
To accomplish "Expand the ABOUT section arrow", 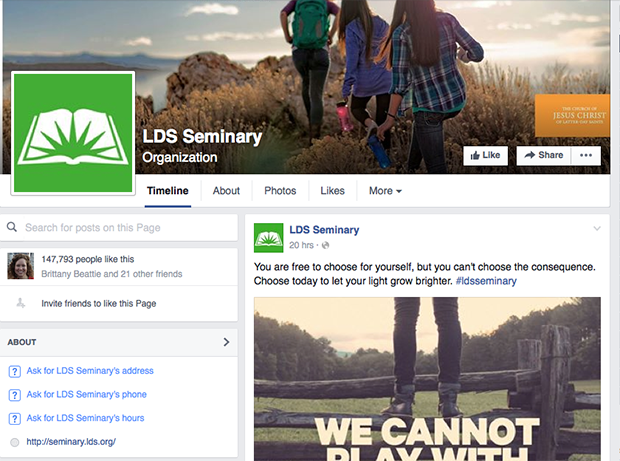I will pos(226,342).
